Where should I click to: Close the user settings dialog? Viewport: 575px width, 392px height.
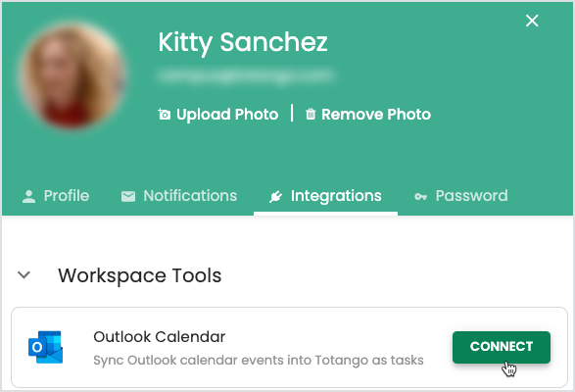[532, 21]
